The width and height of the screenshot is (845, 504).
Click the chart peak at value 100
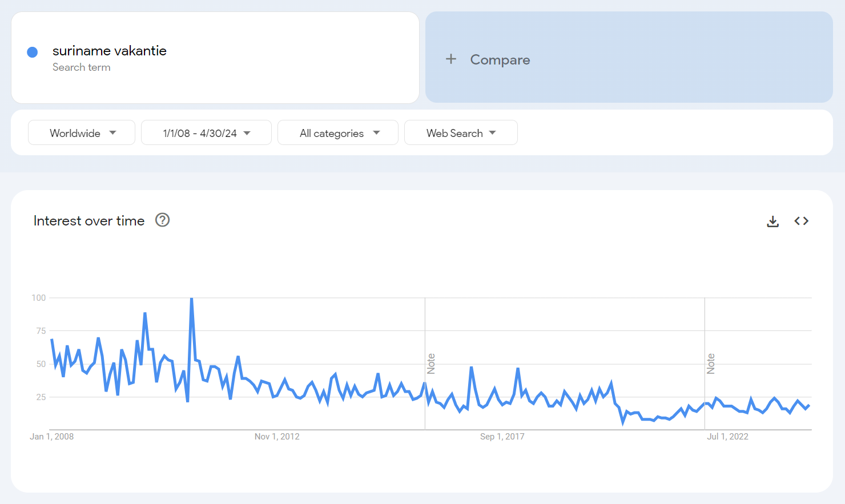191,299
